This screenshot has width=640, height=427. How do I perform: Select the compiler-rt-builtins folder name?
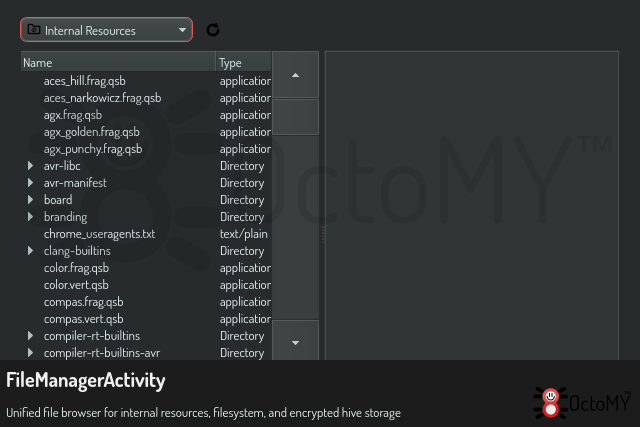pos(92,336)
